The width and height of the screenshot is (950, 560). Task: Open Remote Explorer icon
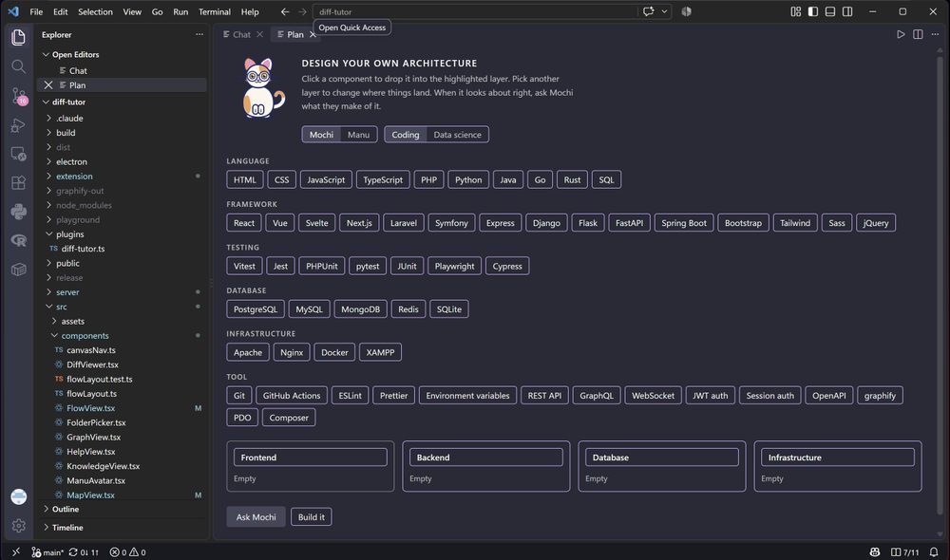point(18,154)
